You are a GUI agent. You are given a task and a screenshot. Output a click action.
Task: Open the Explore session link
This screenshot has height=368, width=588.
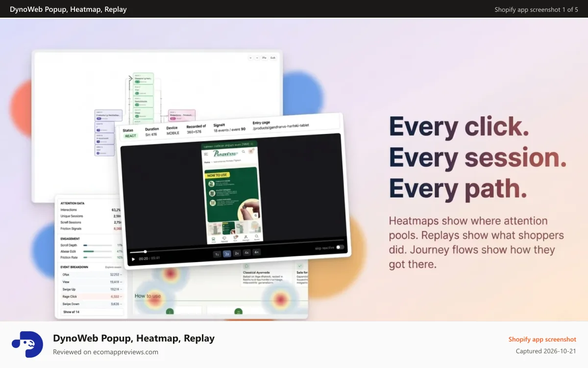[113, 267]
